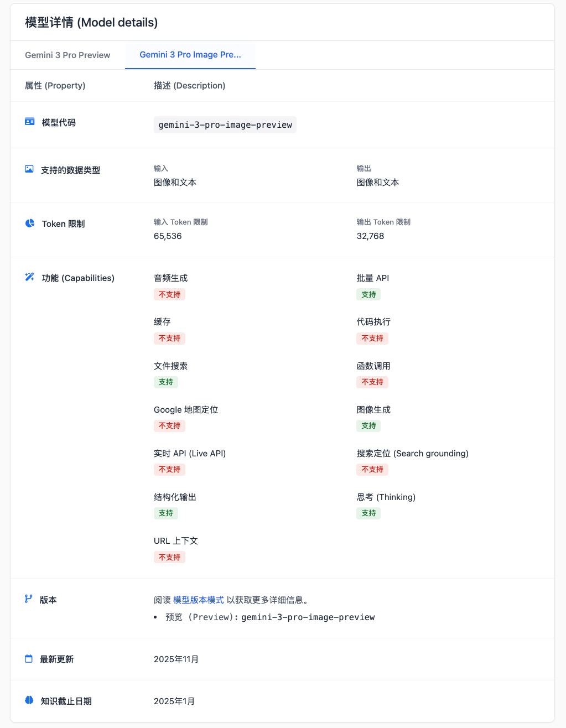The width and height of the screenshot is (566, 728).
Task: Click the 支持 badge under 结构化输出
Action: [166, 513]
